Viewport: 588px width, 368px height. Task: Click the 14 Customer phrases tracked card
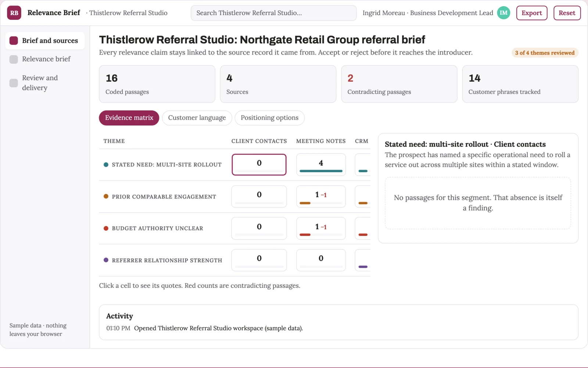[x=520, y=84]
